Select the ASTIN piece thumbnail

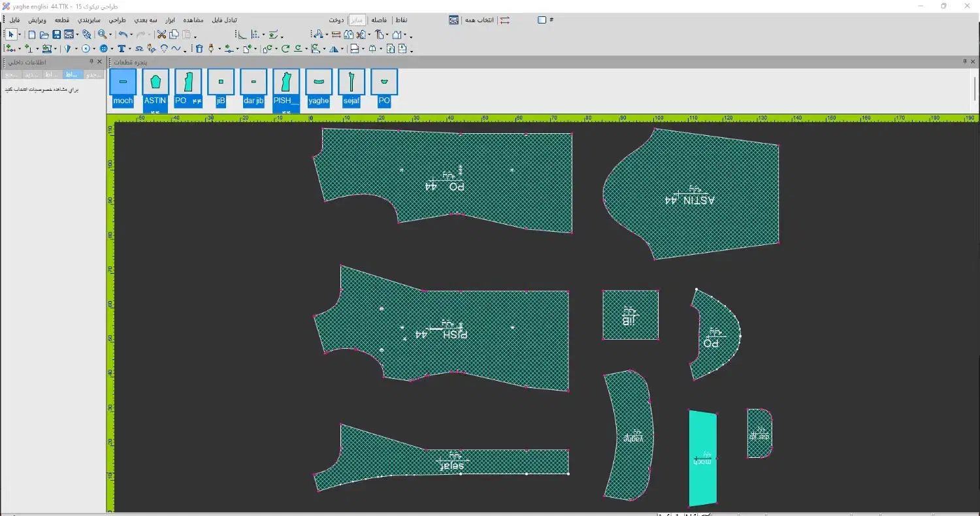(155, 82)
